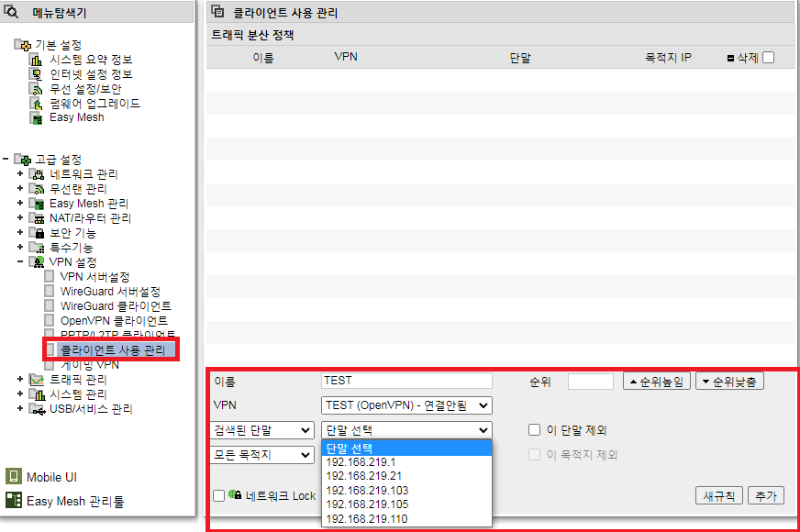Screen dimensions: 800x532
Task: Open the 클라이언트 사용 관리 tree item
Action: click(x=113, y=350)
